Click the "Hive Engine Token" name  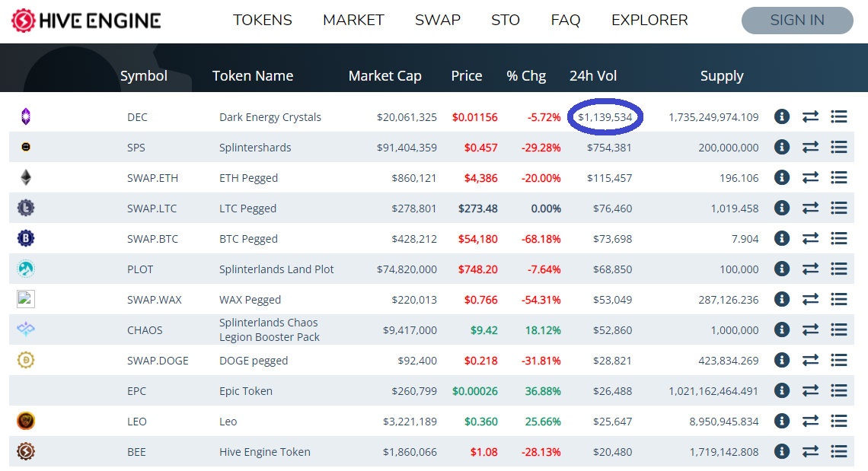(x=265, y=452)
